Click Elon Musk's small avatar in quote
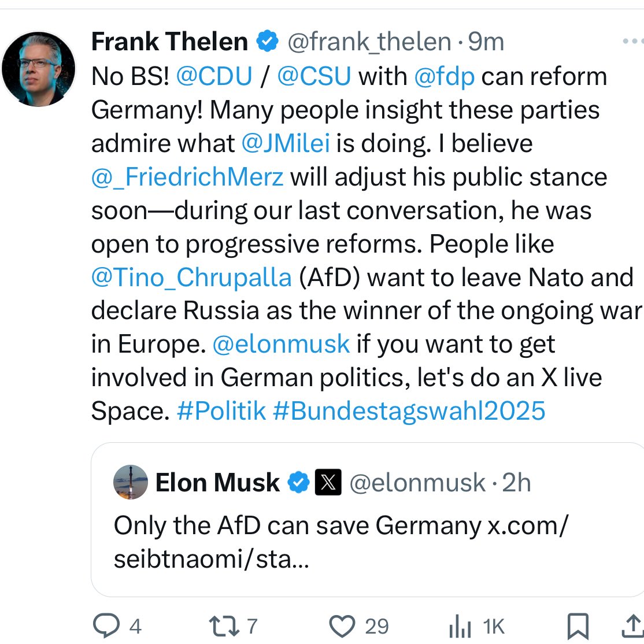Viewport: 644px width, 644px height. (x=131, y=482)
